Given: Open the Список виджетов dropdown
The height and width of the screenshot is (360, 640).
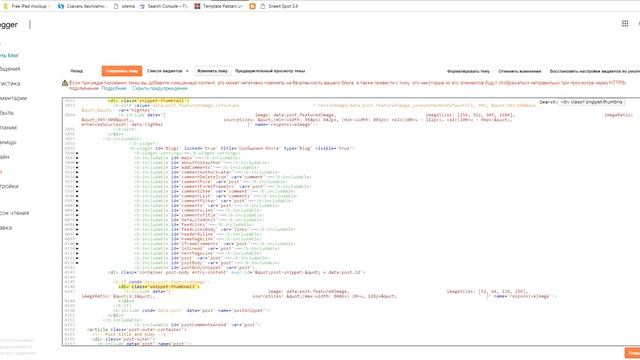Looking at the screenshot, I should click(167, 71).
